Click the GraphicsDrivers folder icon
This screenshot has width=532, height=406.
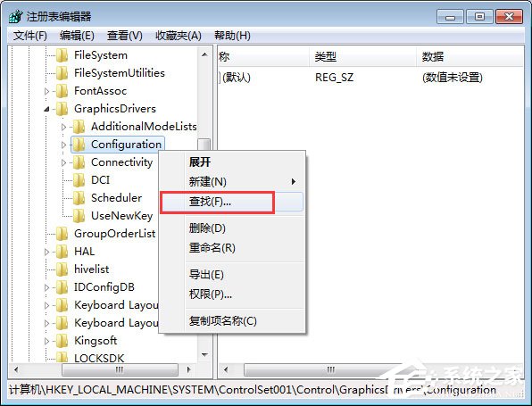coord(62,109)
